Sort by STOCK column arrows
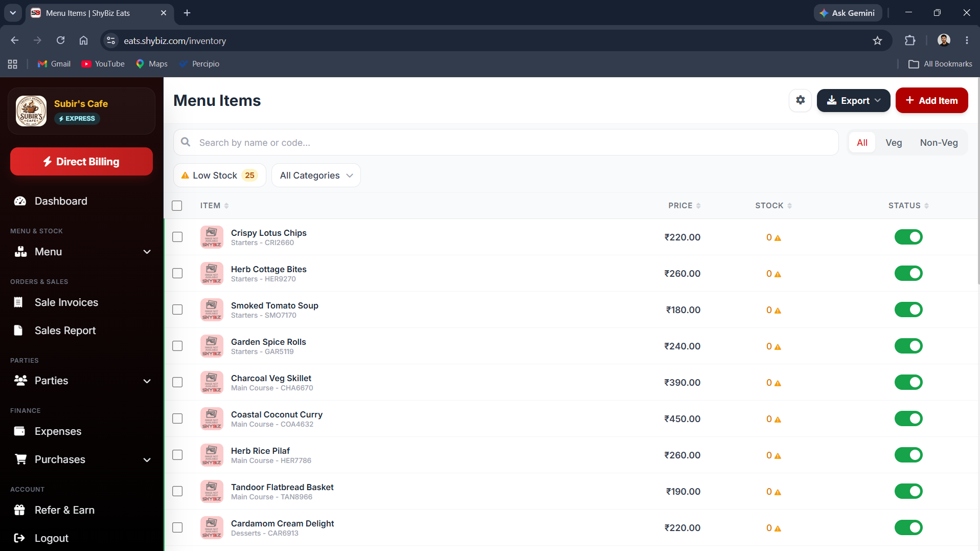 [789, 206]
